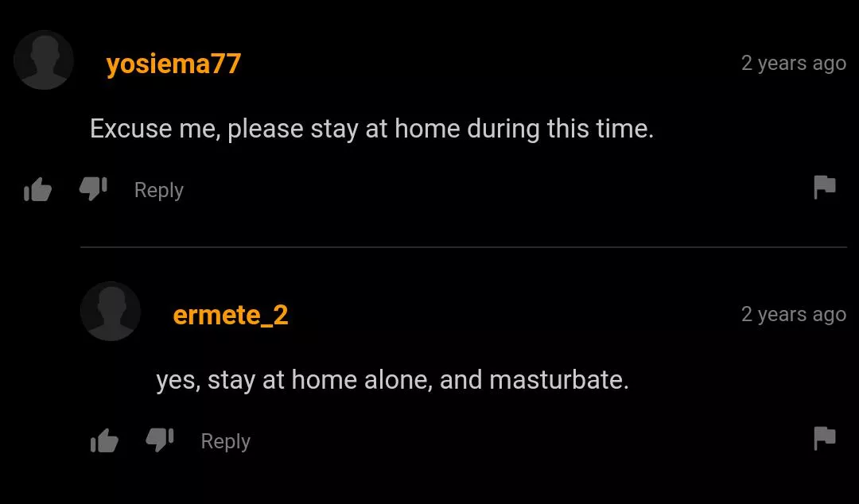This screenshot has height=504, width=859.
Task: Visit the ermete_2 username link
Action: click(x=231, y=315)
